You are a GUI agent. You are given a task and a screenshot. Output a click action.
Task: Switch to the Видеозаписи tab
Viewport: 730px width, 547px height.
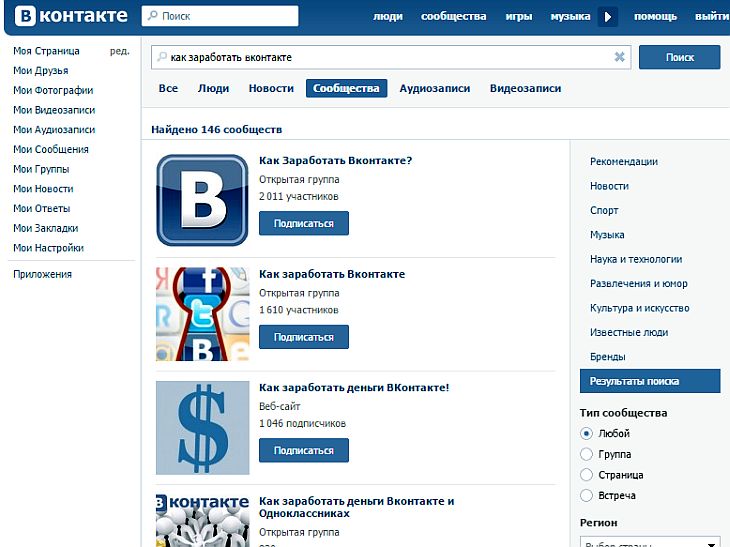525,88
